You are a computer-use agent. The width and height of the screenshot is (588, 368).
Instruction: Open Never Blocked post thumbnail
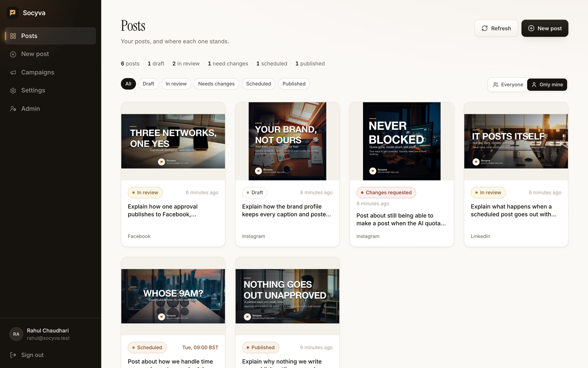[402, 141]
